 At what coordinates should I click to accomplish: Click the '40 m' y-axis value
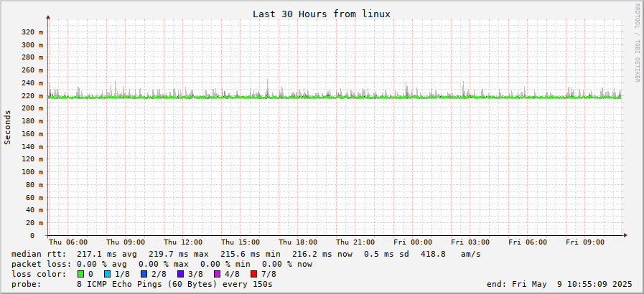click(34, 210)
